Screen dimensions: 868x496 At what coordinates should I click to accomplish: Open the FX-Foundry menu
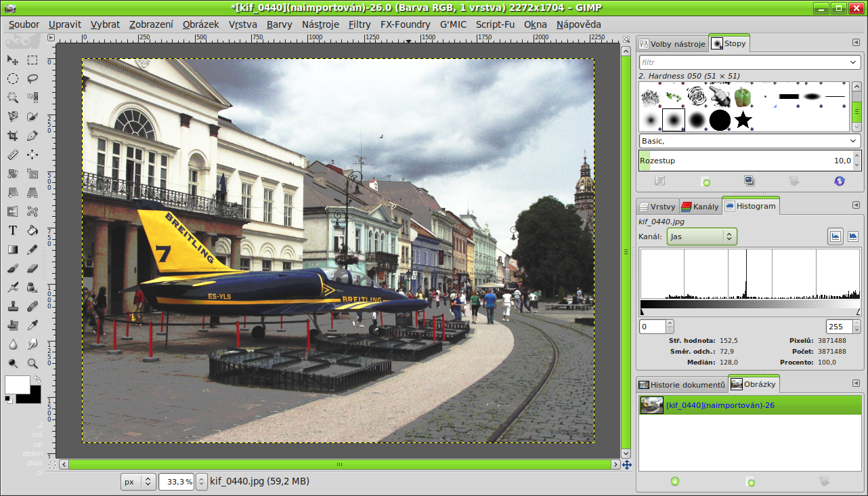(x=406, y=24)
